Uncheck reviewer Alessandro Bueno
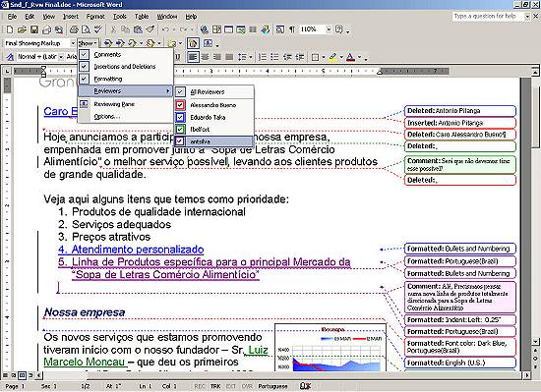The image size is (541, 392). 180,105
